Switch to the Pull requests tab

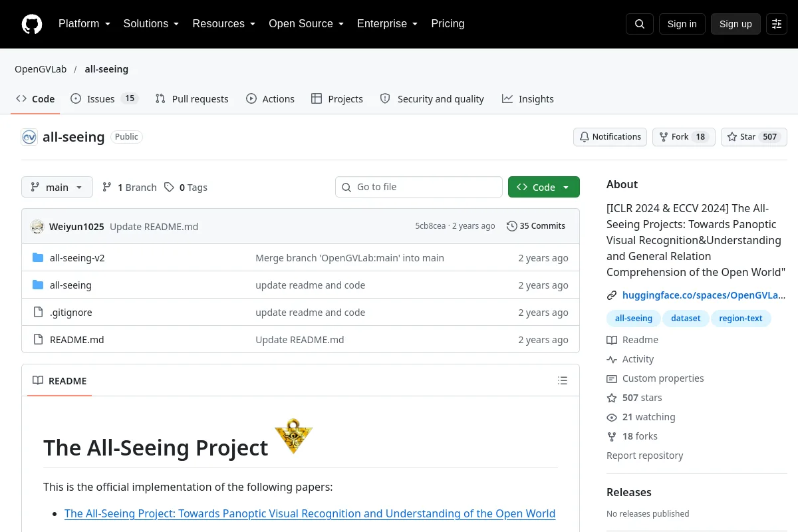click(x=192, y=99)
